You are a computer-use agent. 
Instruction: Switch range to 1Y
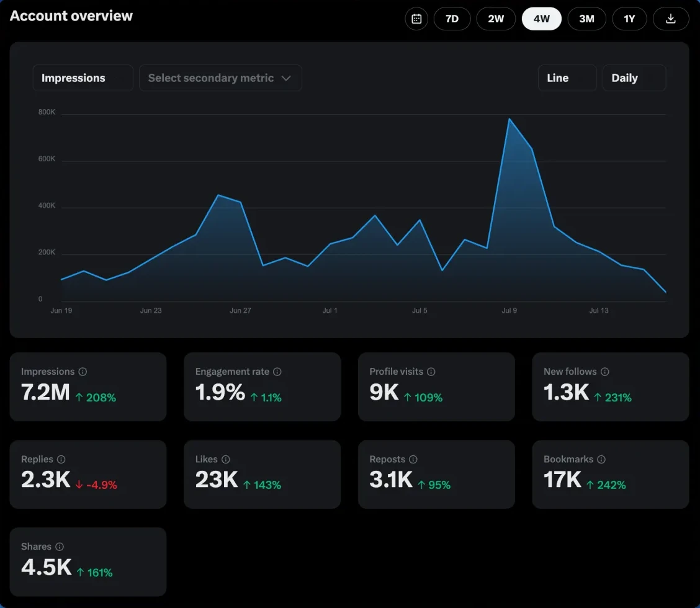pos(629,19)
